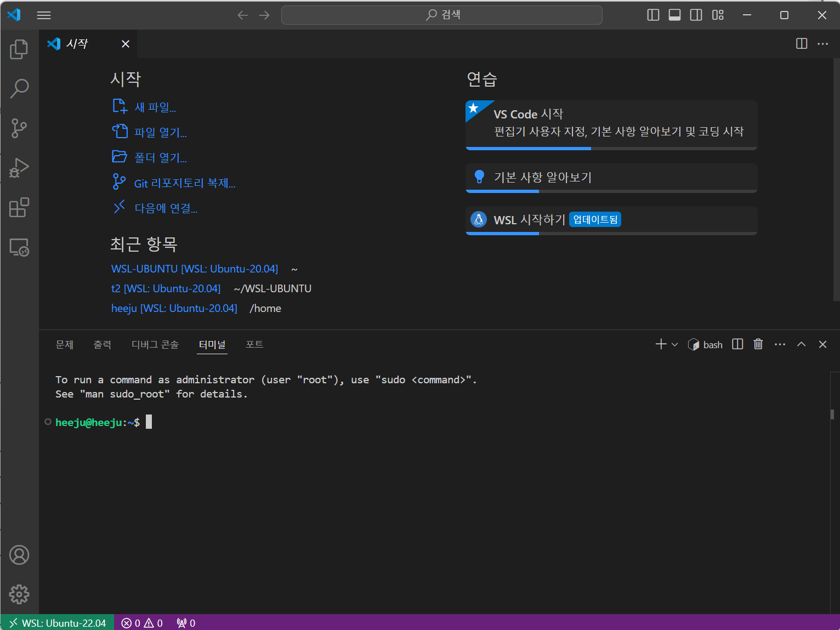Viewport: 840px width, 630px height.
Task: Switch to the 디버그 콘솔 panel tab
Action: [155, 344]
